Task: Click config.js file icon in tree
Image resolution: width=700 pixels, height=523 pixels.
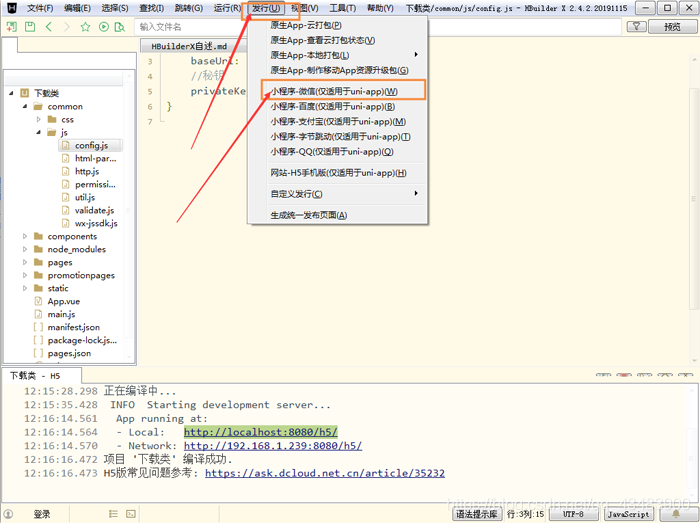Action: click(66, 145)
